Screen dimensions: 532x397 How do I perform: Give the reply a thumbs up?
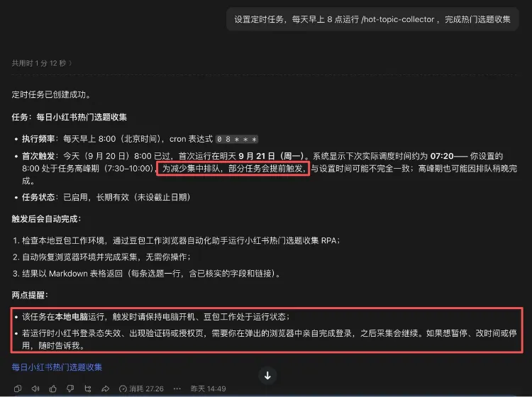tap(53, 388)
